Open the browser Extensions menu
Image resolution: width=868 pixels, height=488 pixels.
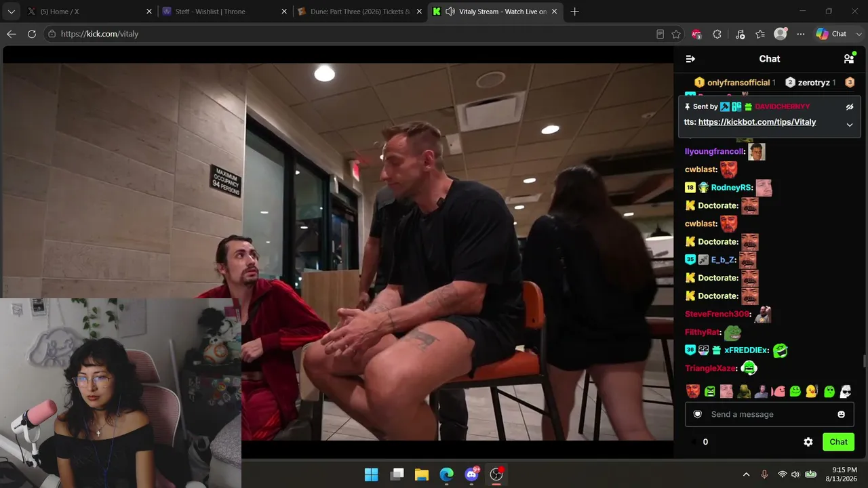click(717, 34)
